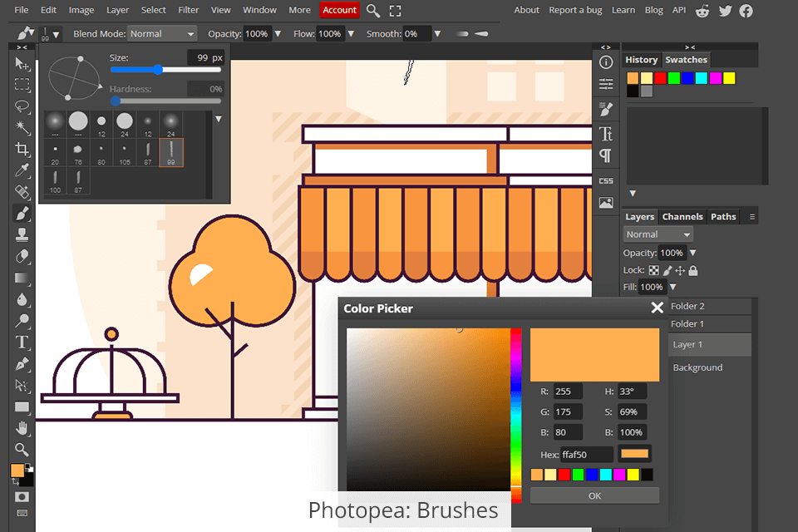Click OK in the Color Picker

coord(594,495)
